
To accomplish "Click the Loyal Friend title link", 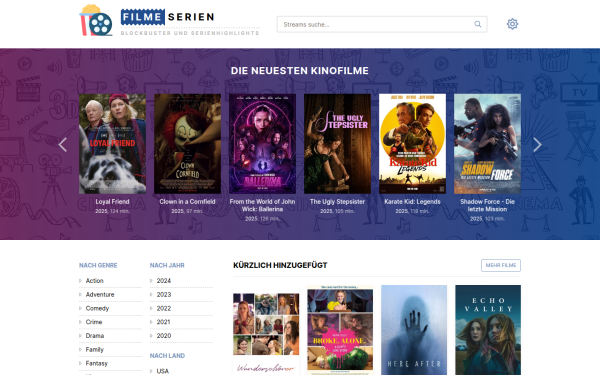I will pos(112,202).
